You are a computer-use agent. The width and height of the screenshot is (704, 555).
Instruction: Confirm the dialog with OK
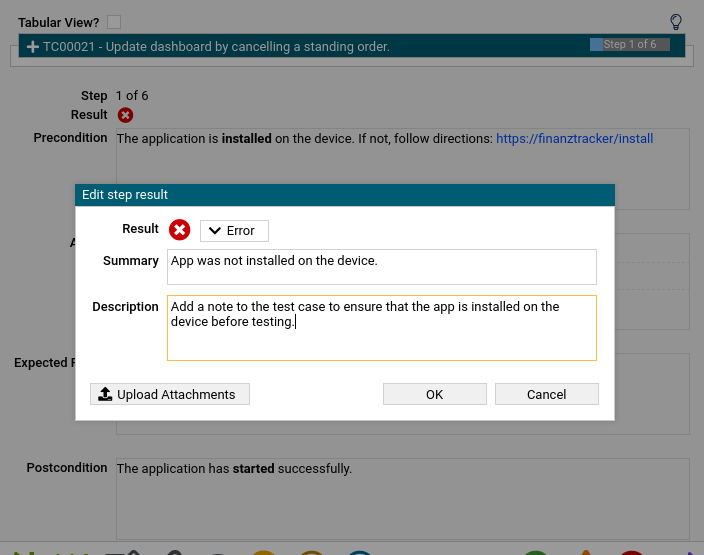tap(435, 394)
